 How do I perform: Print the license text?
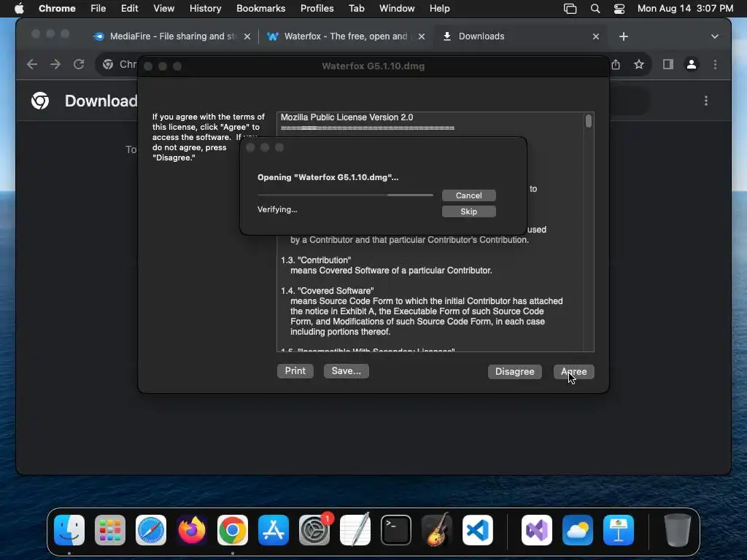(x=295, y=371)
